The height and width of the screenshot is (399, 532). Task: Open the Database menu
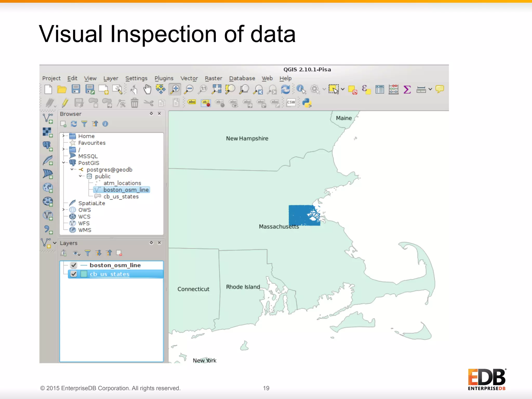(242, 78)
